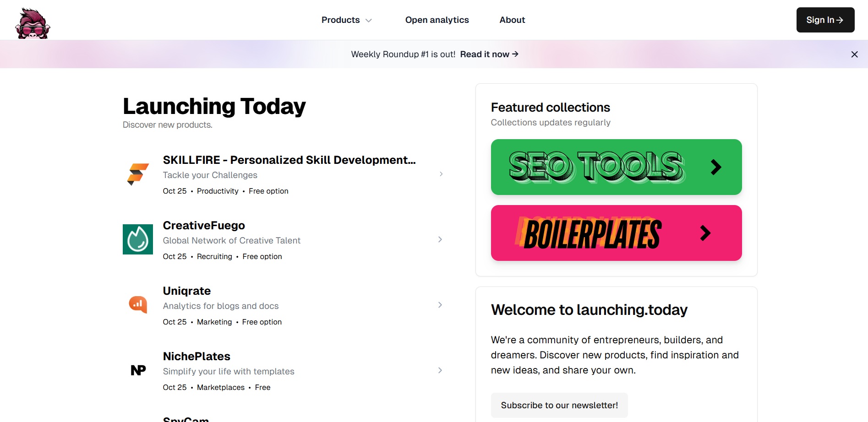
Task: Open the About page
Action: (512, 20)
